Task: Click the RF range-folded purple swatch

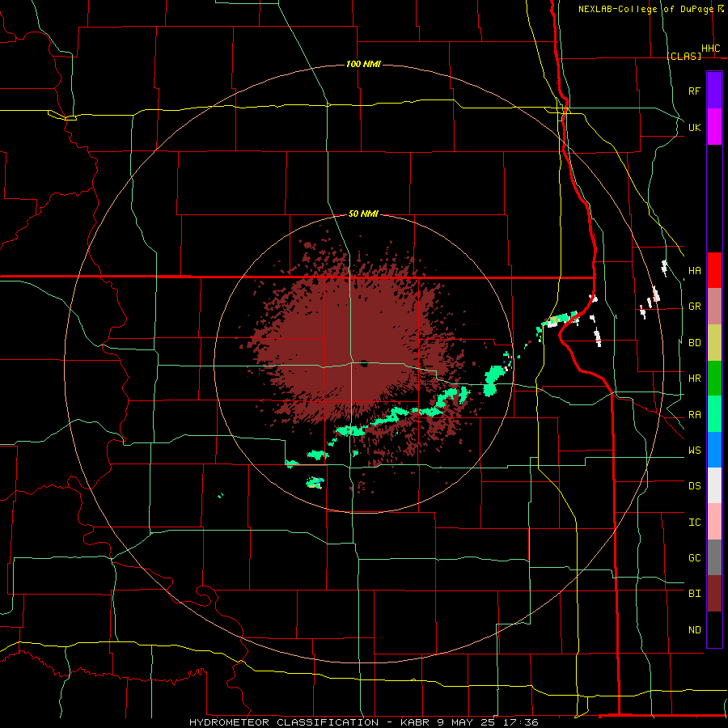Action: click(x=714, y=91)
